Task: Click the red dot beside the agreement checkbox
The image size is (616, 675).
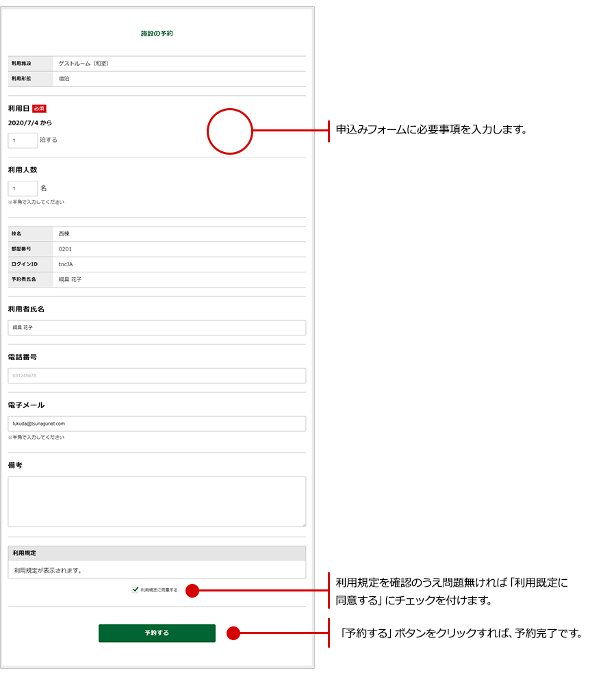Action: pos(192,590)
